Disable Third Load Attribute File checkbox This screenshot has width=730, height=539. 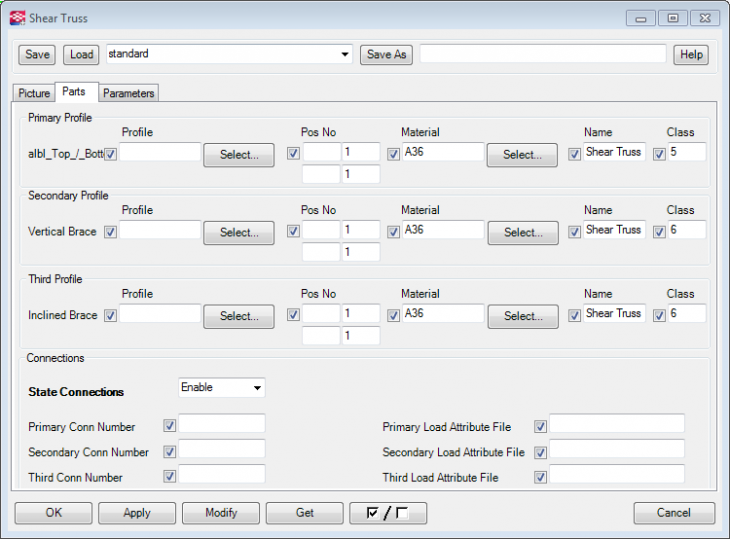click(541, 477)
